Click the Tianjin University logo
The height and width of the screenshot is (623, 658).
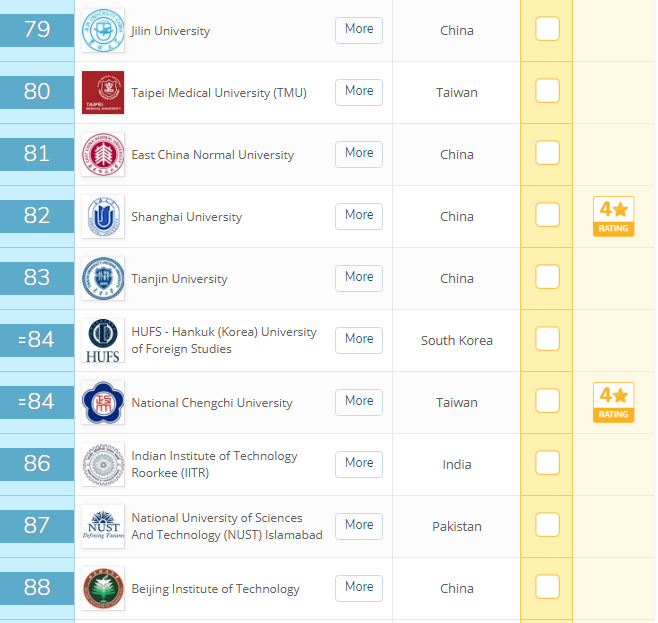tap(103, 278)
